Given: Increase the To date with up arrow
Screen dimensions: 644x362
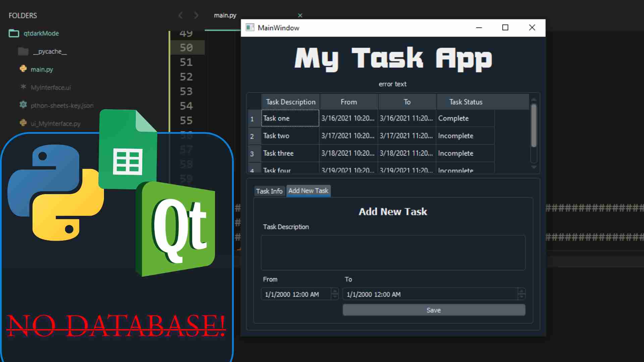Looking at the screenshot, I should click(x=521, y=291).
